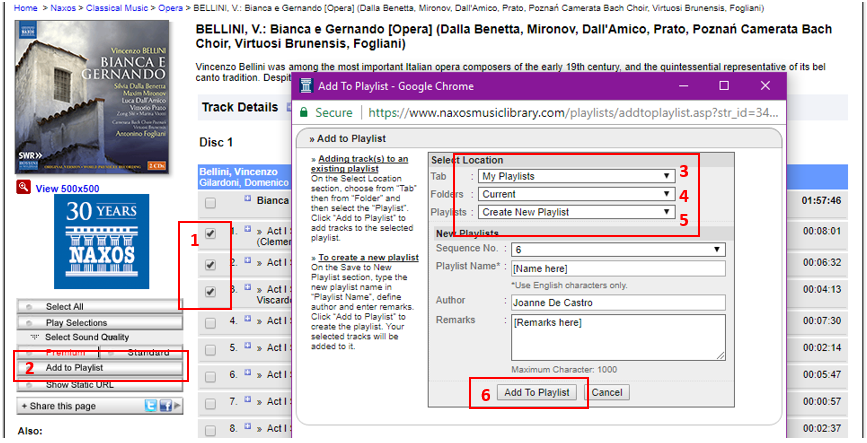Expand plus icon for track 2
This screenshot has width=867, height=443.
click(248, 260)
